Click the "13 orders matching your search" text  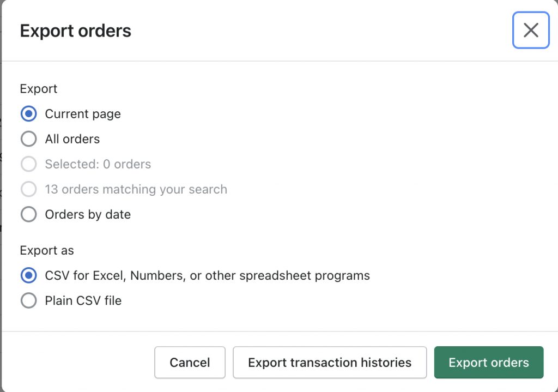(x=136, y=189)
